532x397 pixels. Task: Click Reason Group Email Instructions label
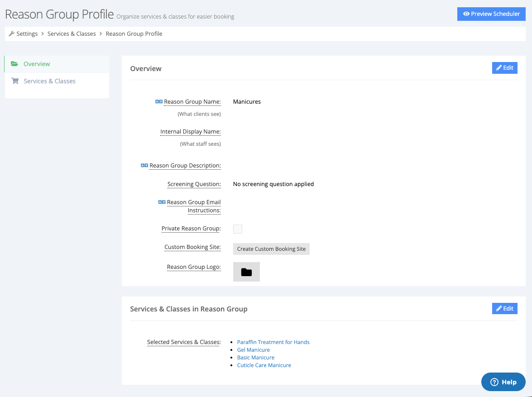coord(194,206)
